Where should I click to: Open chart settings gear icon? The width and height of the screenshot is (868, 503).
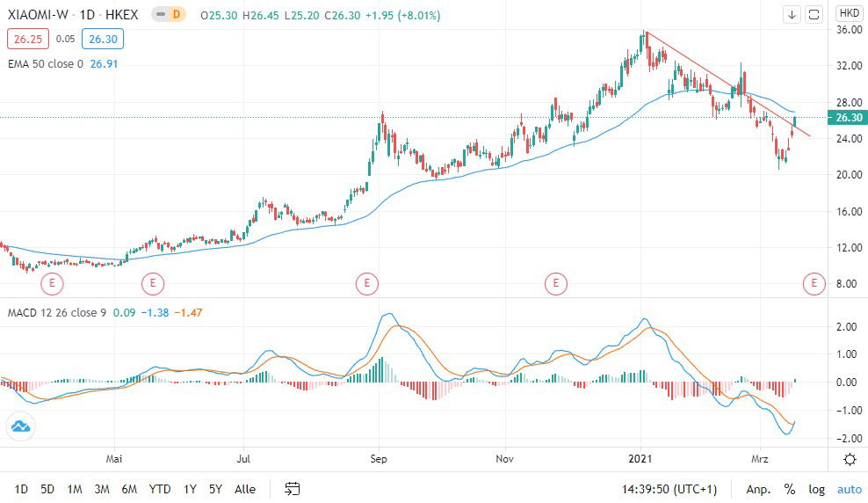850,459
